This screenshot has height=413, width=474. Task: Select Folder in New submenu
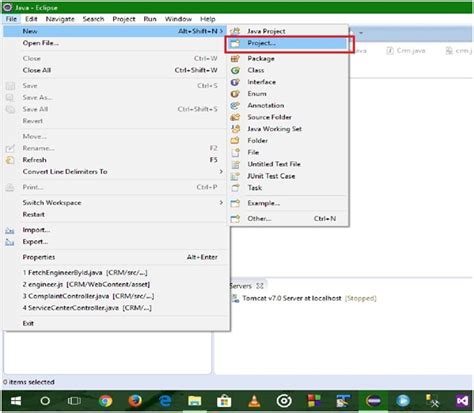288,140
